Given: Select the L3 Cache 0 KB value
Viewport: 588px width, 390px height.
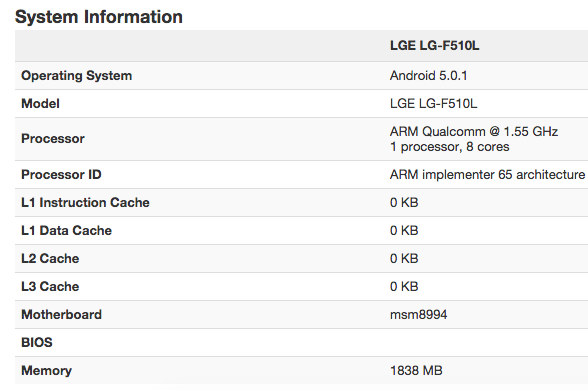Looking at the screenshot, I should [404, 286].
